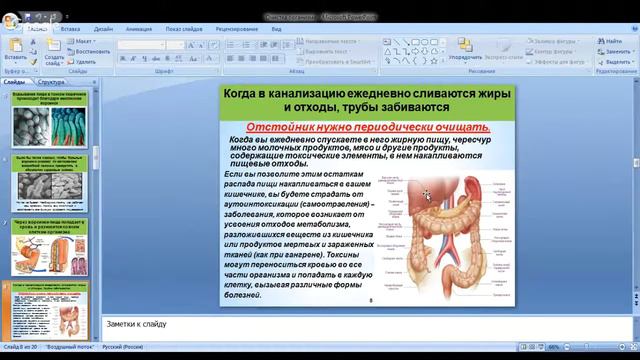Toggle underline formatting Ч
This screenshot has height=360, width=640.
coord(144,59)
